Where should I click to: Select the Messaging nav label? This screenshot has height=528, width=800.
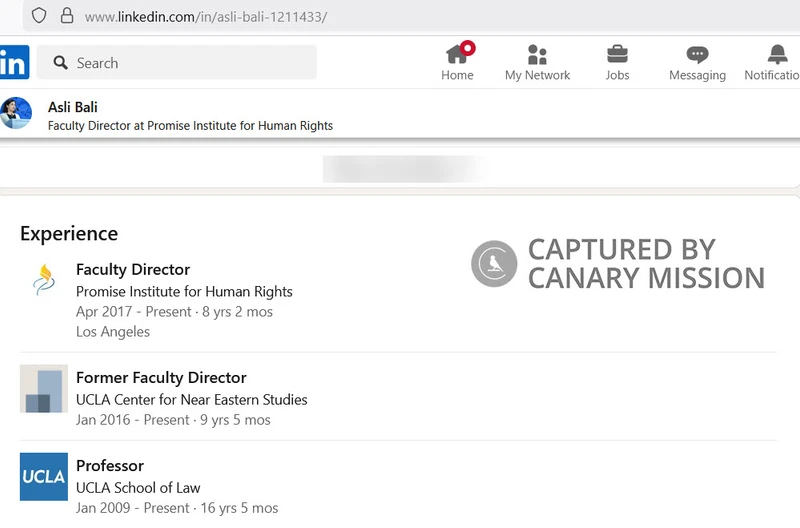[x=697, y=76]
